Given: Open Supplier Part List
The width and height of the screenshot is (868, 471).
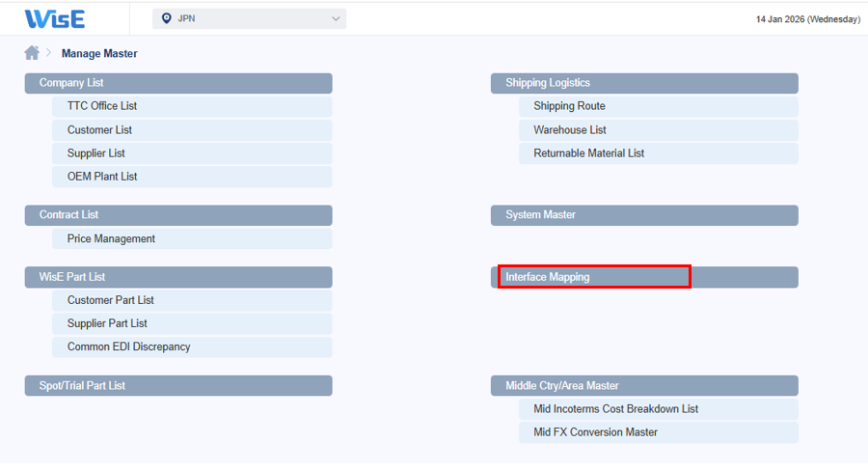Looking at the screenshot, I should click(x=192, y=323).
